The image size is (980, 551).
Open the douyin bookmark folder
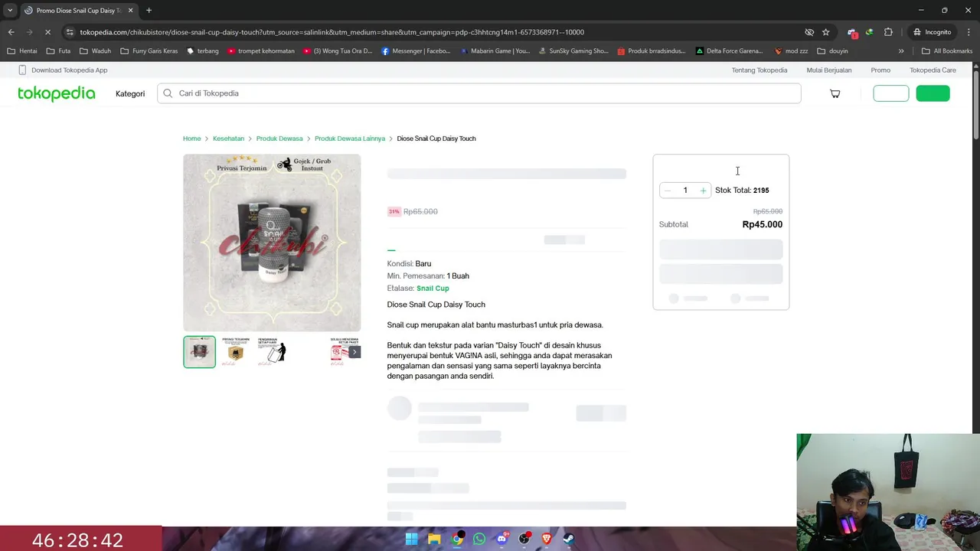tap(833, 51)
